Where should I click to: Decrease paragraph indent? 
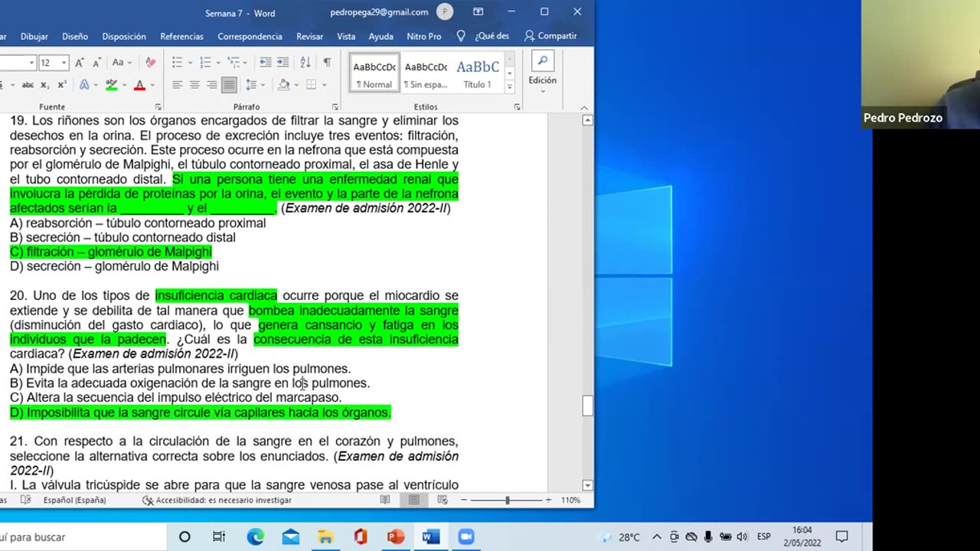(265, 63)
